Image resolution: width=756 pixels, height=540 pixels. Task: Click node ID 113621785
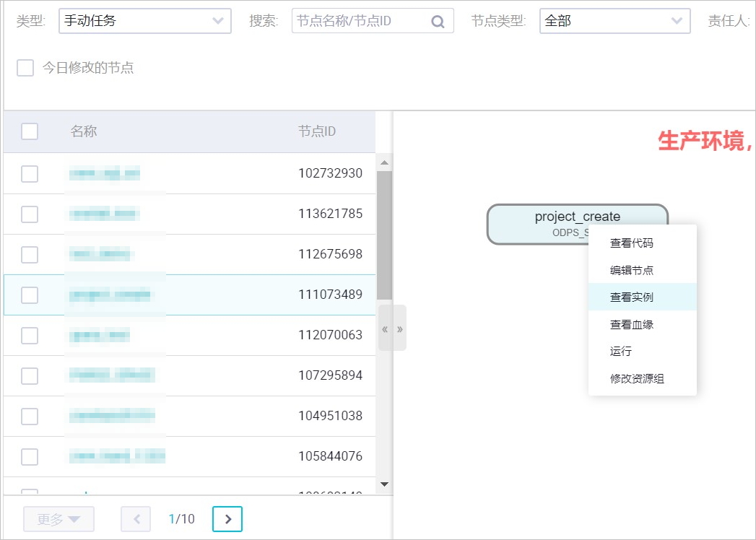tap(330, 214)
